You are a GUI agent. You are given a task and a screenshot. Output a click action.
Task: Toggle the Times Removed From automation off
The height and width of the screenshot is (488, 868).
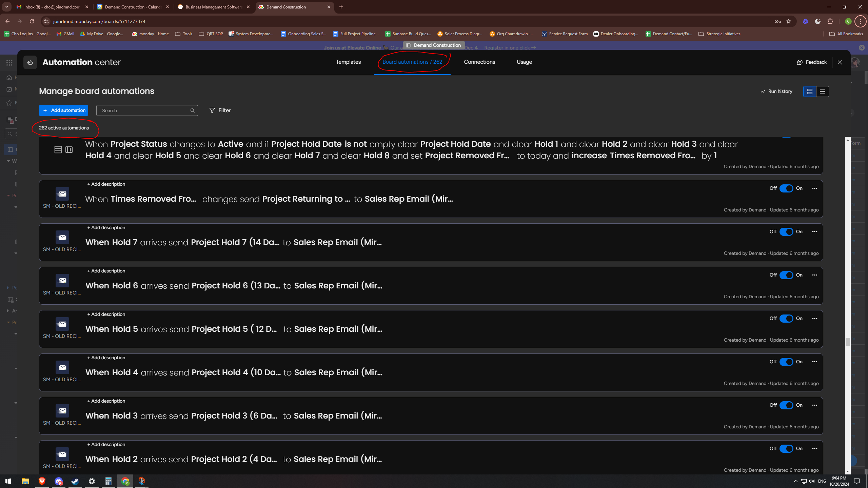point(786,188)
